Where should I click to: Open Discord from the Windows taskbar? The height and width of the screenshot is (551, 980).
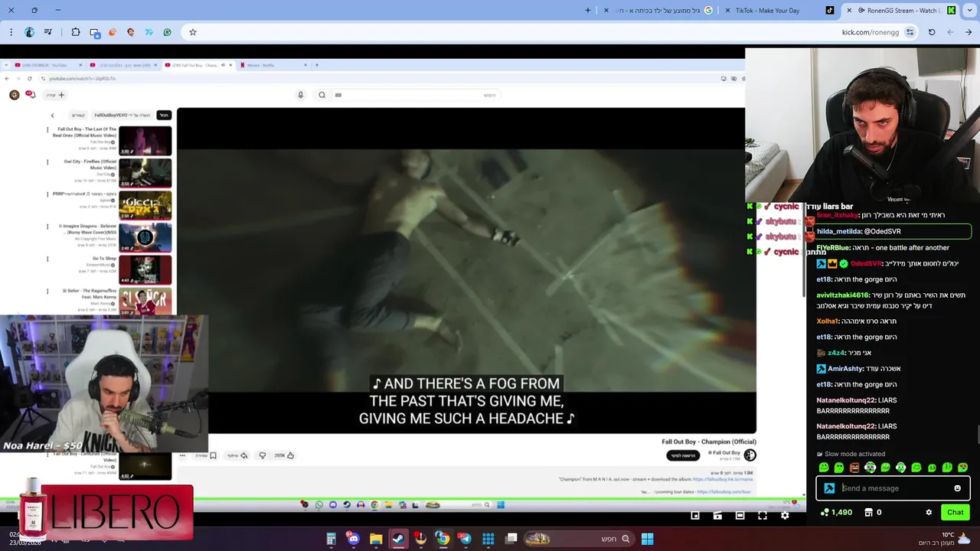(x=353, y=539)
